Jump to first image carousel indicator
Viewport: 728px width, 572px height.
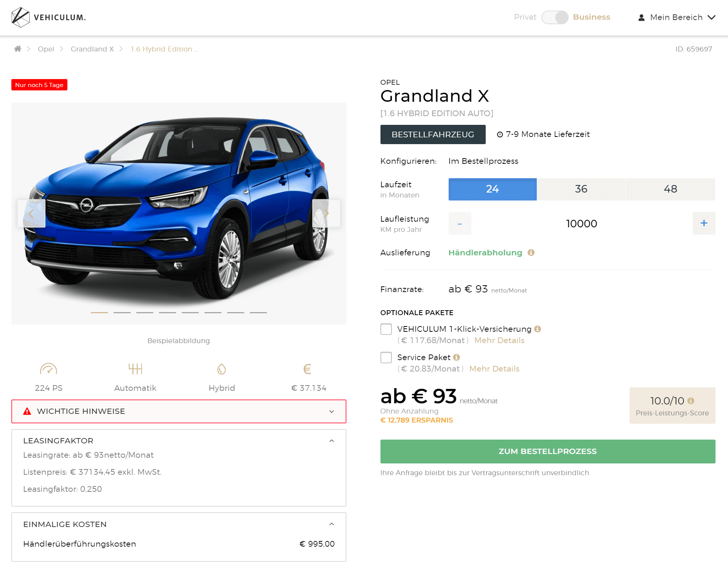(x=99, y=312)
